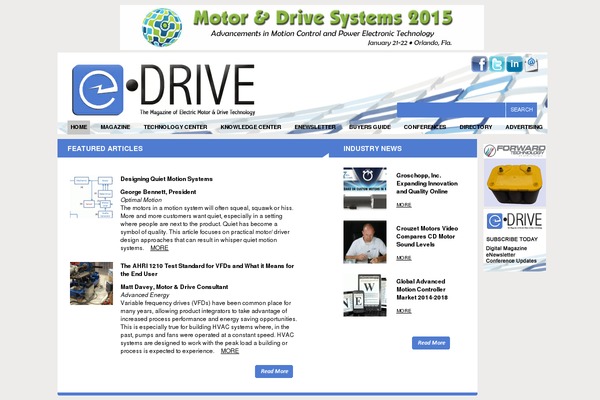
Task: Open the Facebook social icon
Action: (479, 64)
